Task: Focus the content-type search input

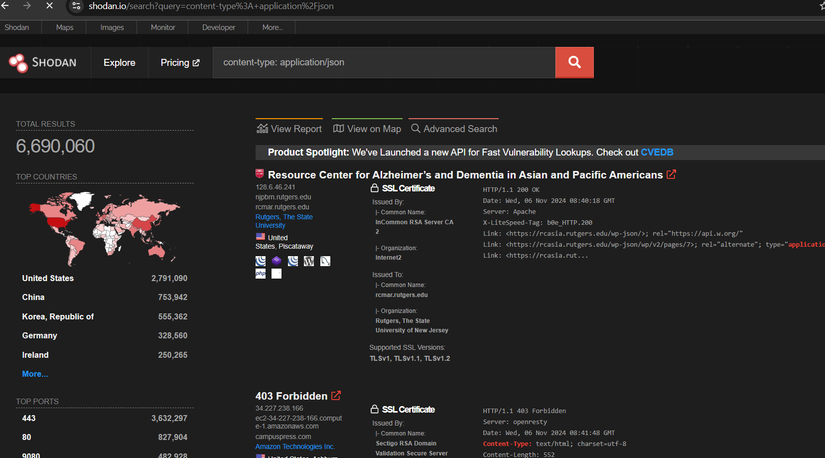Action: click(x=384, y=63)
